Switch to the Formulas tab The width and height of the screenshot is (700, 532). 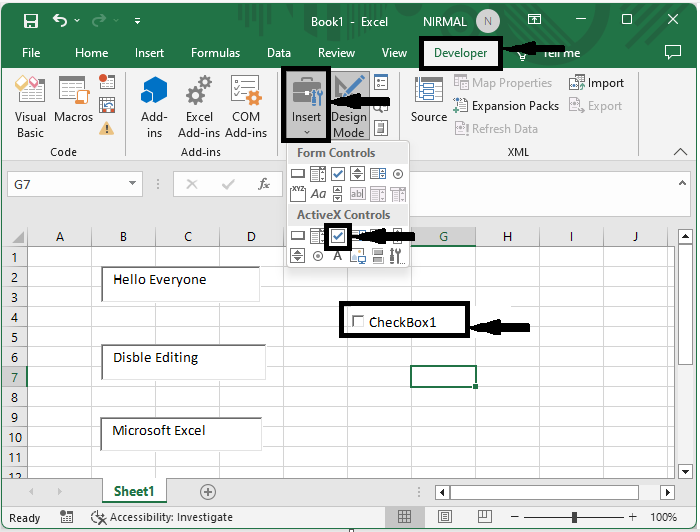click(x=216, y=53)
